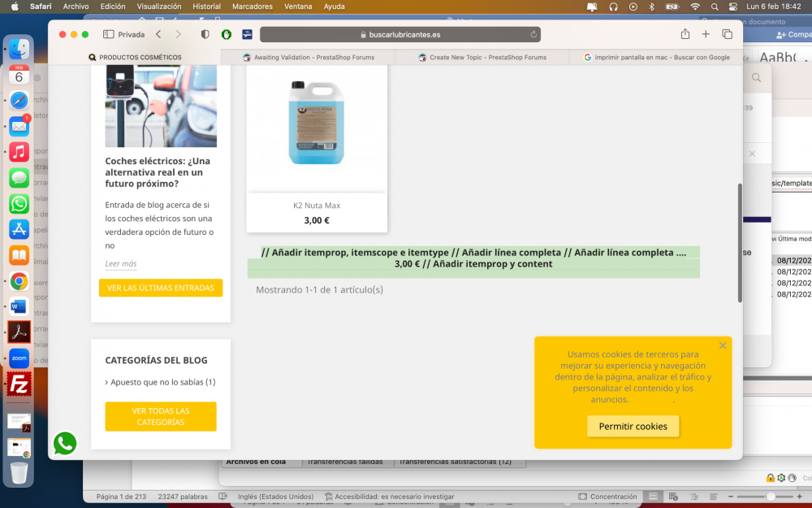The image size is (812, 508).
Task: Open the Archivo menu
Action: (76, 7)
